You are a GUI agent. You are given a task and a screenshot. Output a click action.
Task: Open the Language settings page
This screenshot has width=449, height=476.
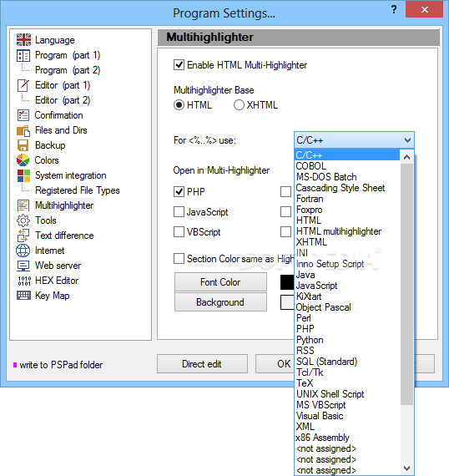(54, 40)
